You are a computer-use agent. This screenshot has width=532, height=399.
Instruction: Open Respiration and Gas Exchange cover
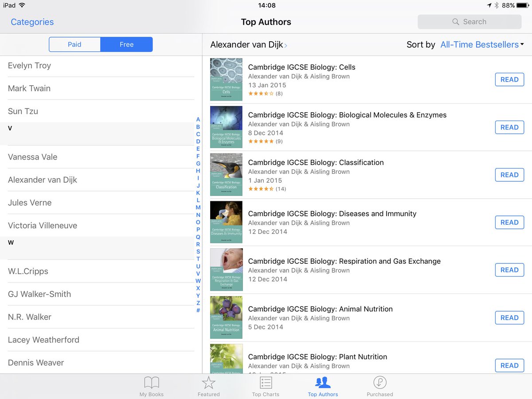click(226, 270)
